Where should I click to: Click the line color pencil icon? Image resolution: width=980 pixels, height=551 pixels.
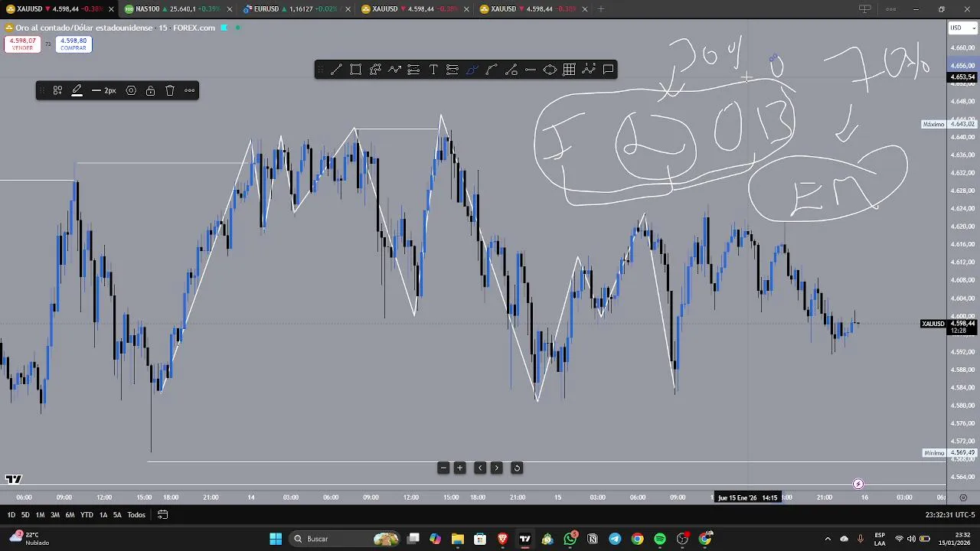(77, 90)
